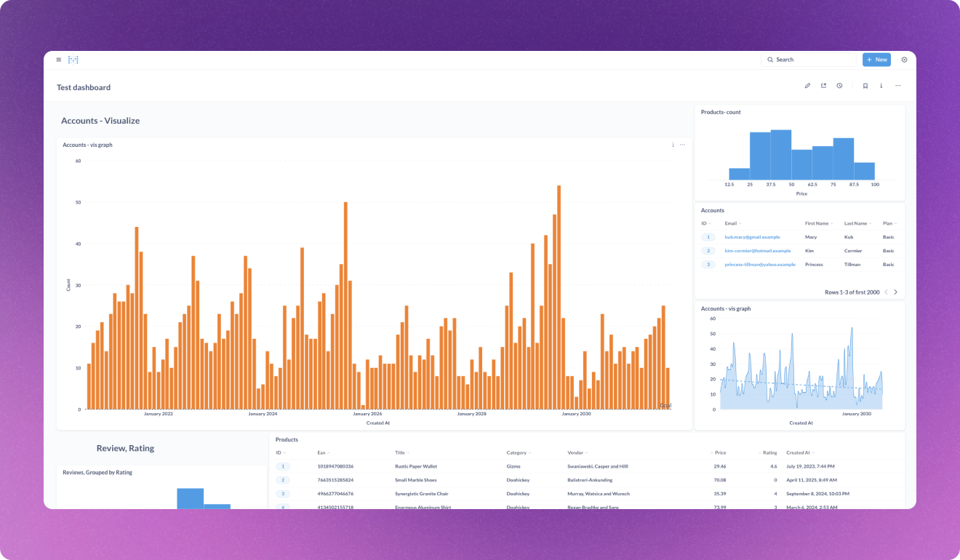
Task: Click Tillman last name cell
Action: pos(852,265)
